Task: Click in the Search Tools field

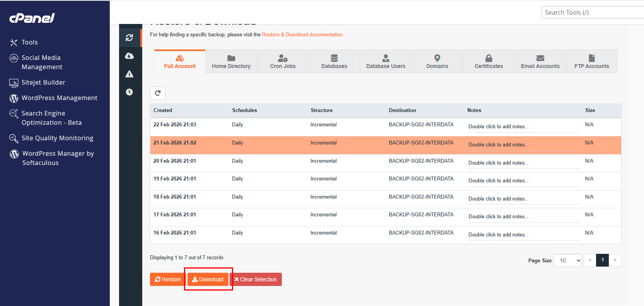Action: [x=593, y=12]
